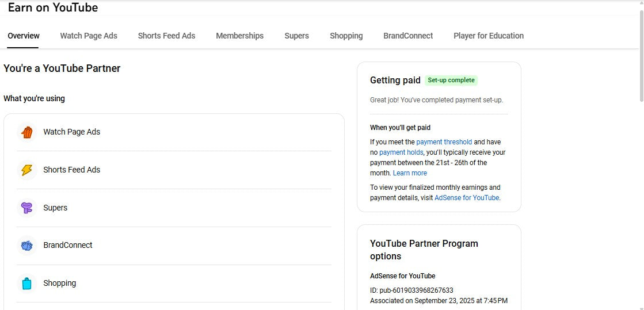Switch to the Watch Page Ads tab
The height and width of the screenshot is (310, 644).
click(89, 36)
